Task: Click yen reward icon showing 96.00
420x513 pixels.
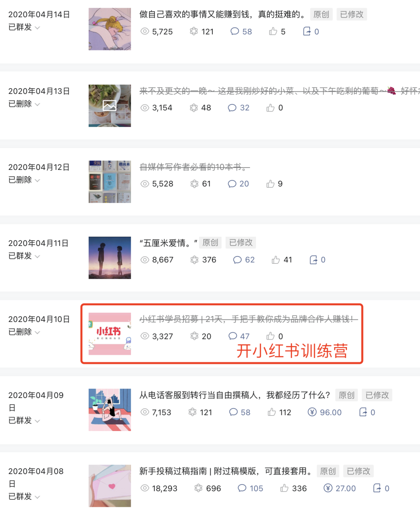Action: tap(312, 412)
